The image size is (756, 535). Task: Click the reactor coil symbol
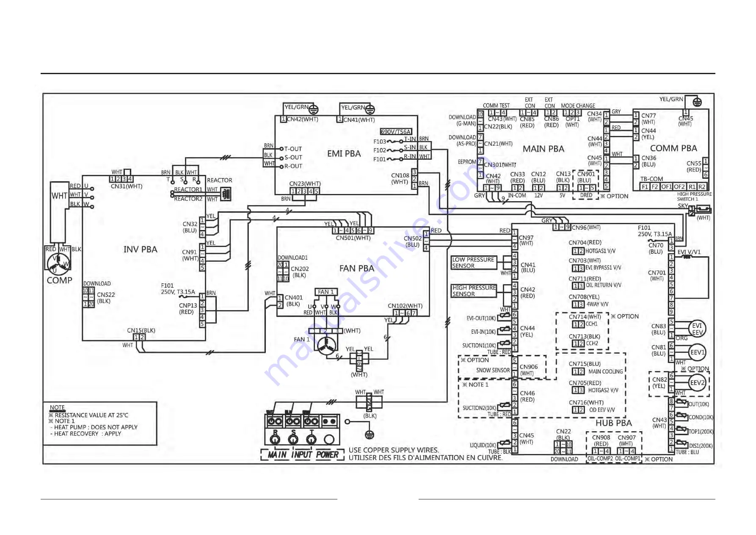[226, 194]
